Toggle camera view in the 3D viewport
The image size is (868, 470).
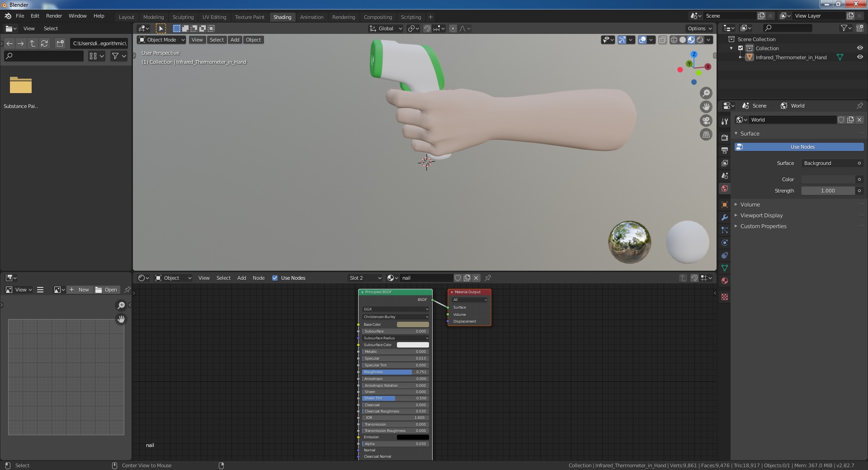[x=706, y=121]
